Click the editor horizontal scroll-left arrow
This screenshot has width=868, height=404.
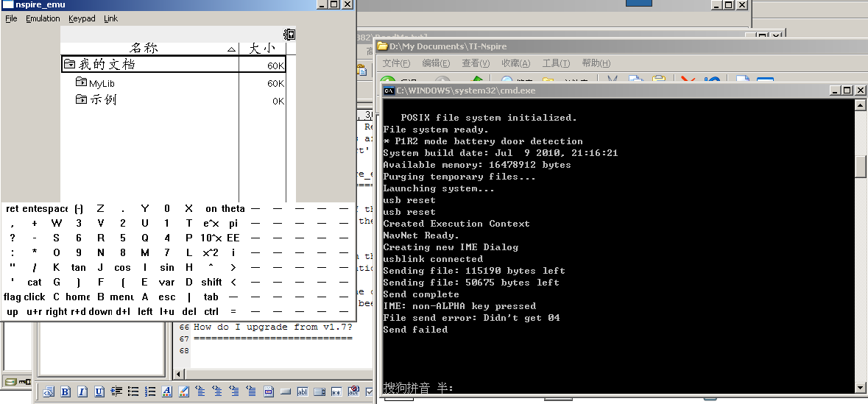tap(179, 374)
